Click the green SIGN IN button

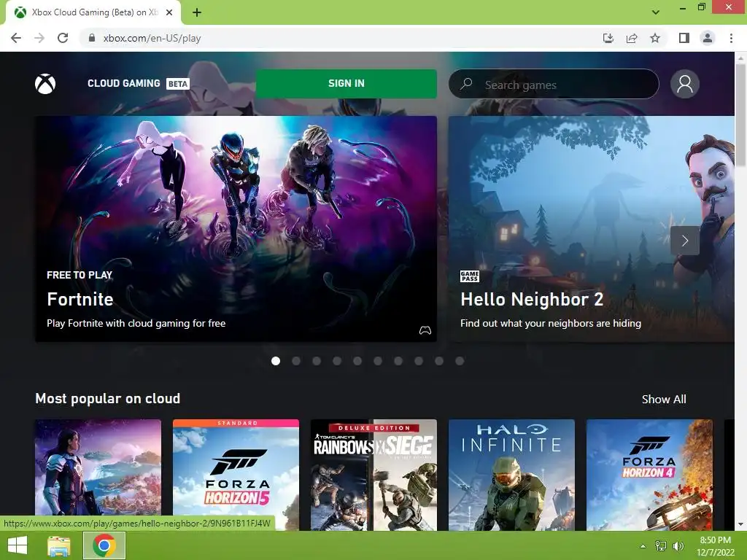[x=347, y=83]
